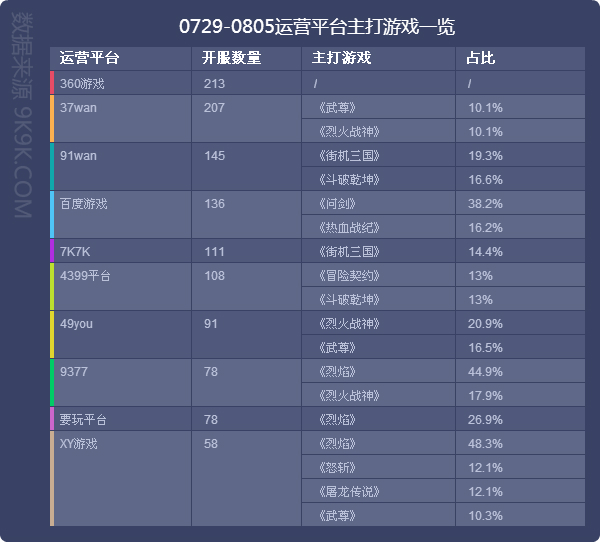Select the 49you platform cell
Screen dimensions: 600x542
pos(121,335)
